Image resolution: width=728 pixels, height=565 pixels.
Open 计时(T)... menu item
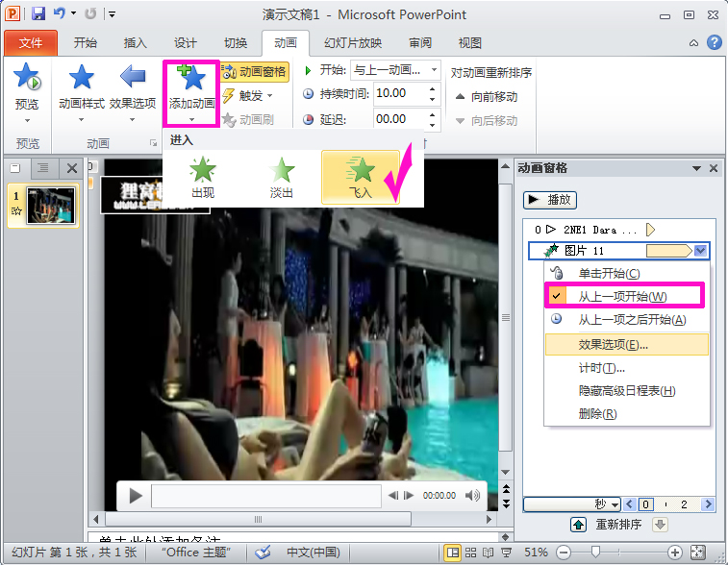click(627, 368)
